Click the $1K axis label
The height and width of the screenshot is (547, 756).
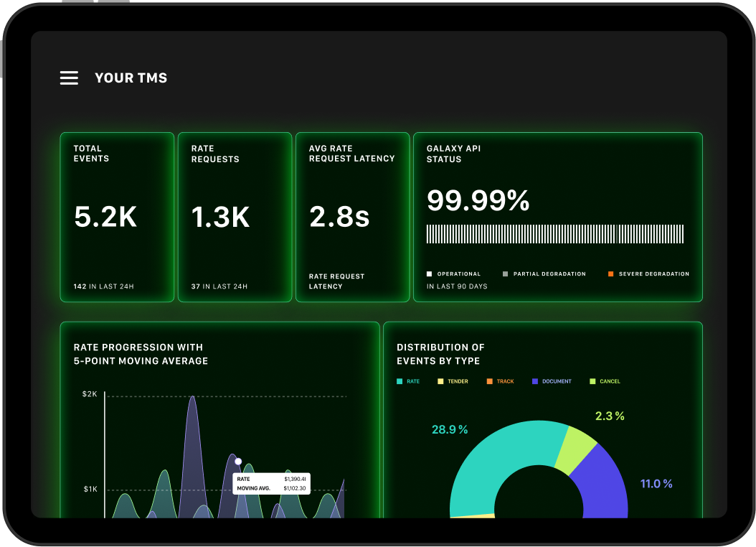(90, 489)
